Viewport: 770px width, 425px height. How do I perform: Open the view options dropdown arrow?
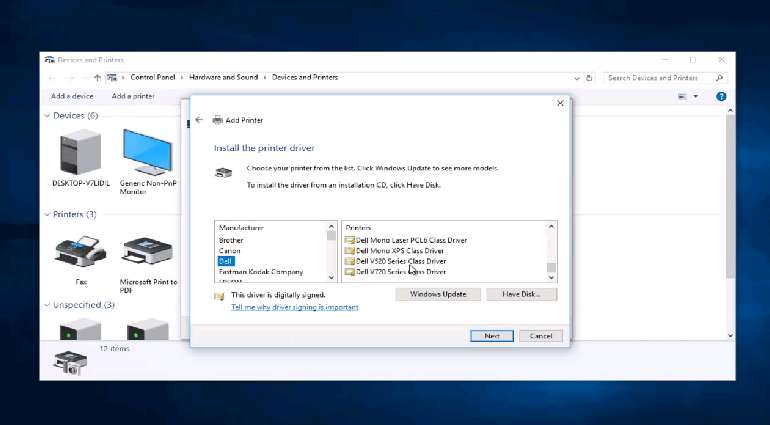pos(695,96)
